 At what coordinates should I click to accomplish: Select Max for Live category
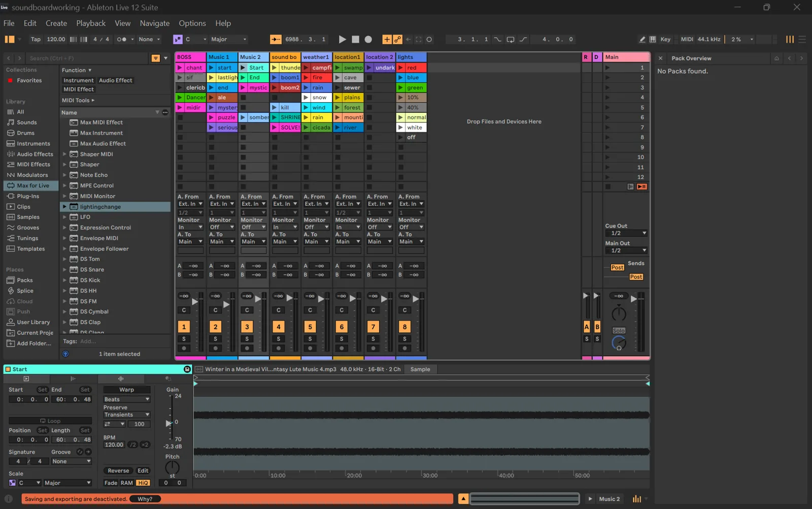tap(30, 185)
